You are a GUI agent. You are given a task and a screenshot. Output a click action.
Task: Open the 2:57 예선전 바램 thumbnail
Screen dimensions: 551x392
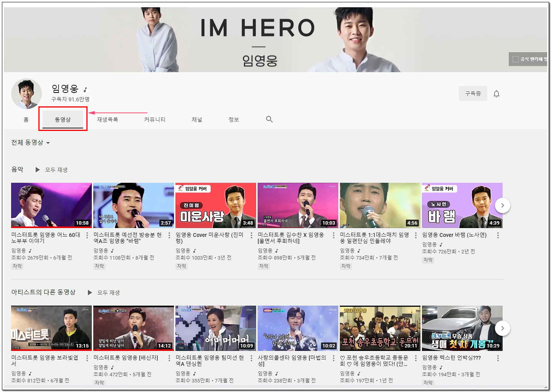[x=134, y=205]
